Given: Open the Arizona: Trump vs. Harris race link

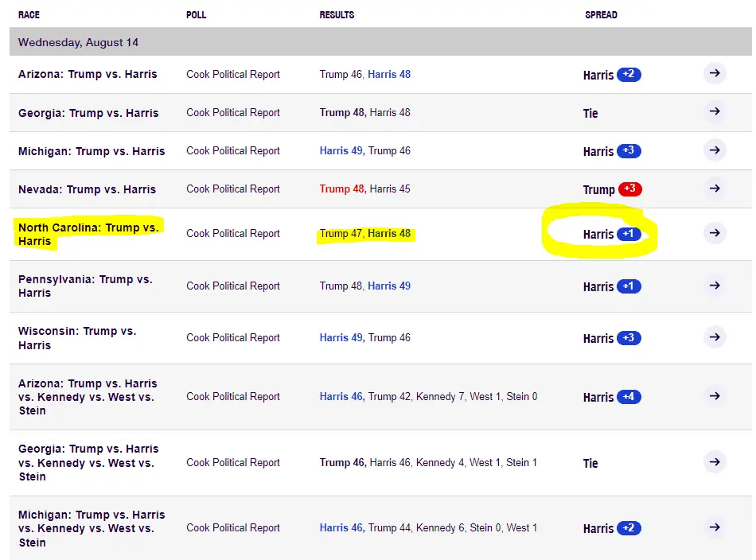Looking at the screenshot, I should 88,74.
